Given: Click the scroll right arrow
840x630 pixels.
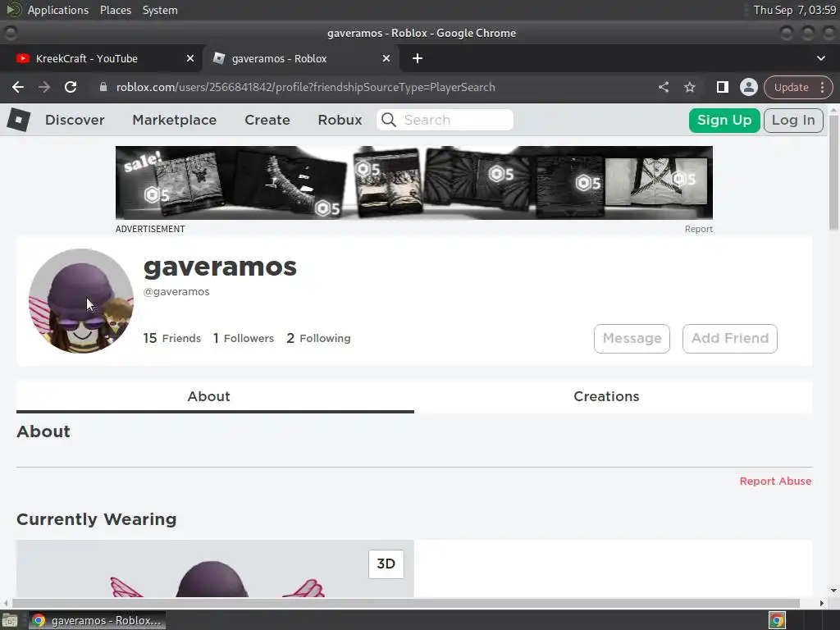Looking at the screenshot, I should (x=821, y=603).
